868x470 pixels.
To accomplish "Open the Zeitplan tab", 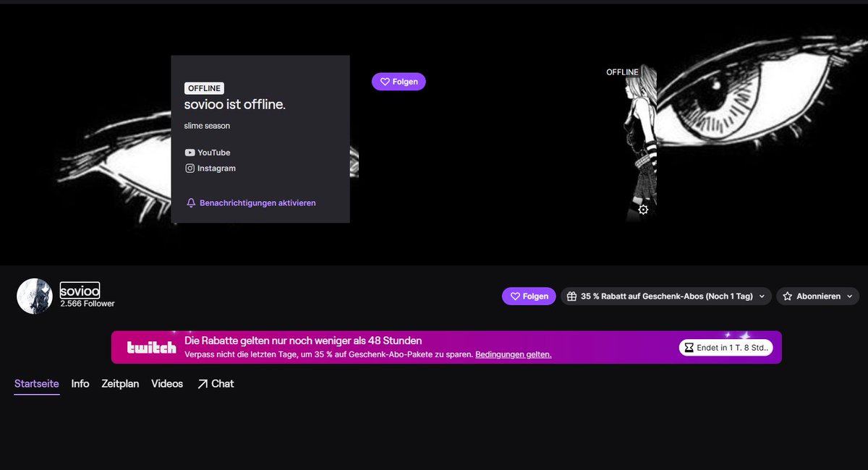I will coord(120,384).
